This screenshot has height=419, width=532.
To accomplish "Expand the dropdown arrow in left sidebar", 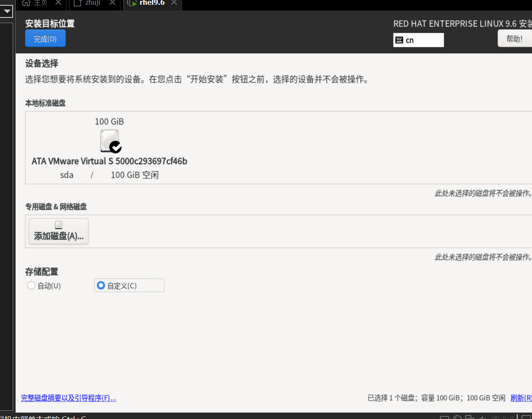I will [7, 12].
